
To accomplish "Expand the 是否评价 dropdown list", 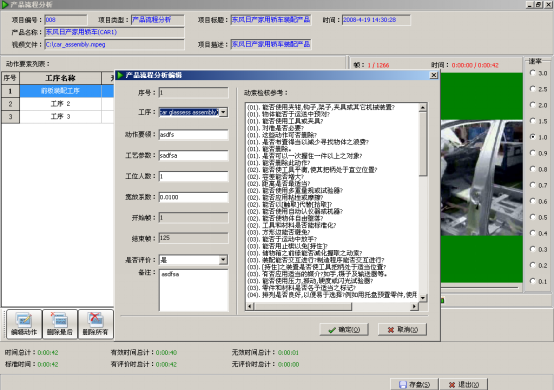I will pos(223,260).
